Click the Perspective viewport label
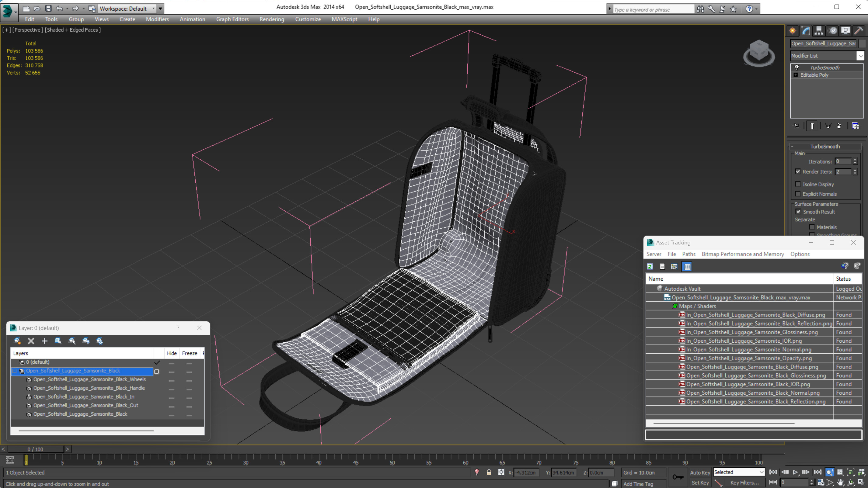This screenshot has width=868, height=488. 28,29
